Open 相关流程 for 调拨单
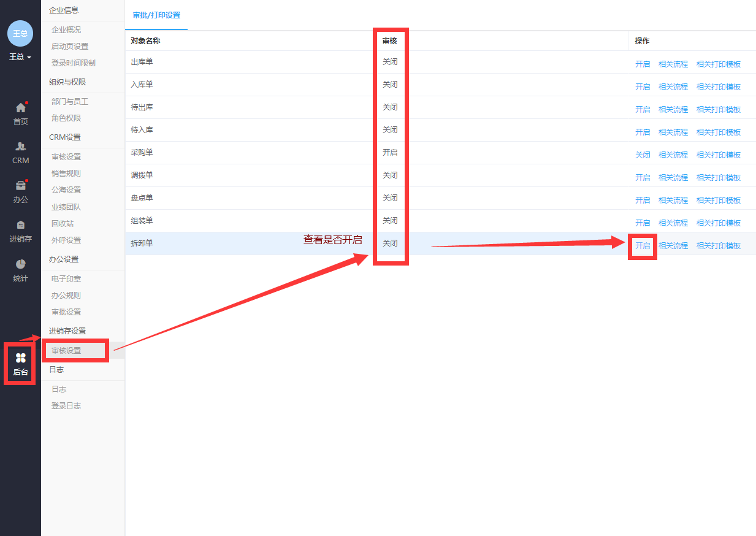Screen dimensions: 756x536 [673, 177]
